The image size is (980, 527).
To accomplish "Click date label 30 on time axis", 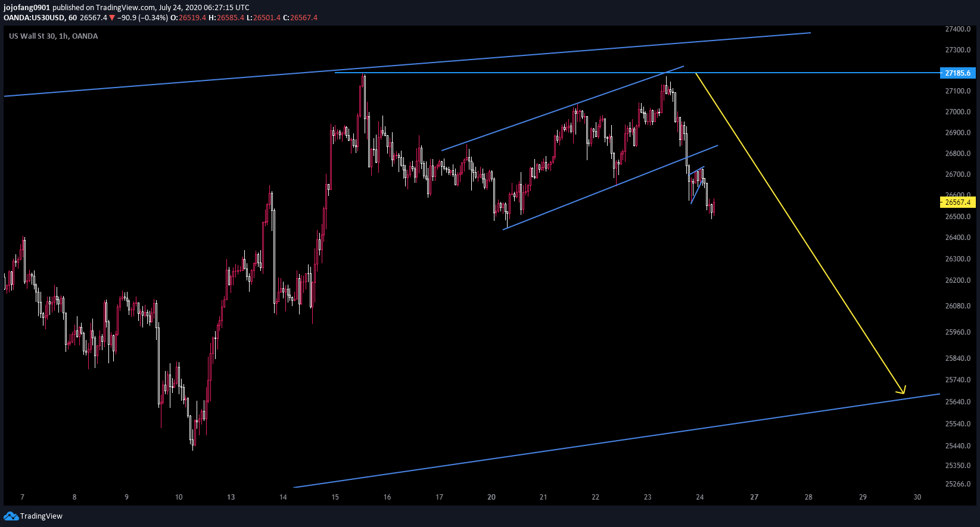I will tap(917, 497).
